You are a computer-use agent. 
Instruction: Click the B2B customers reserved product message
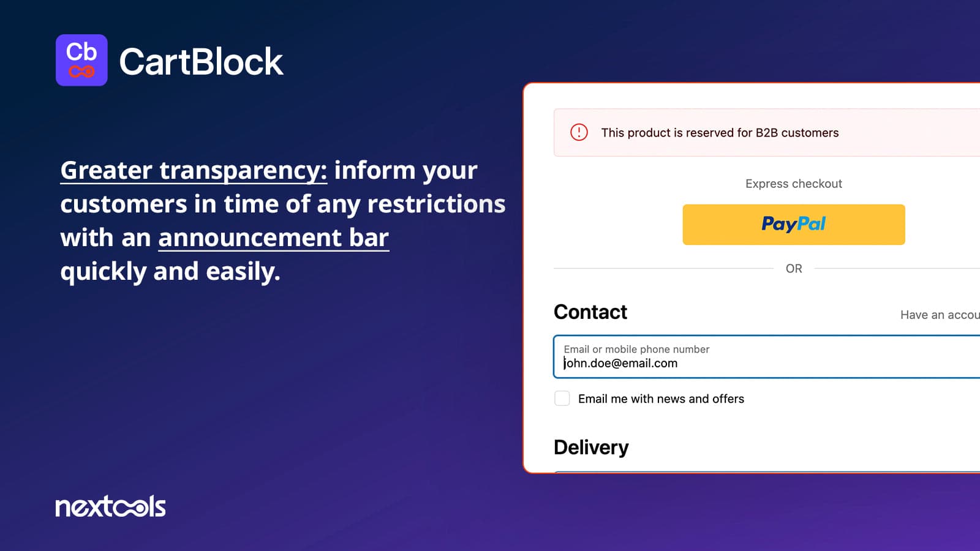[720, 133]
